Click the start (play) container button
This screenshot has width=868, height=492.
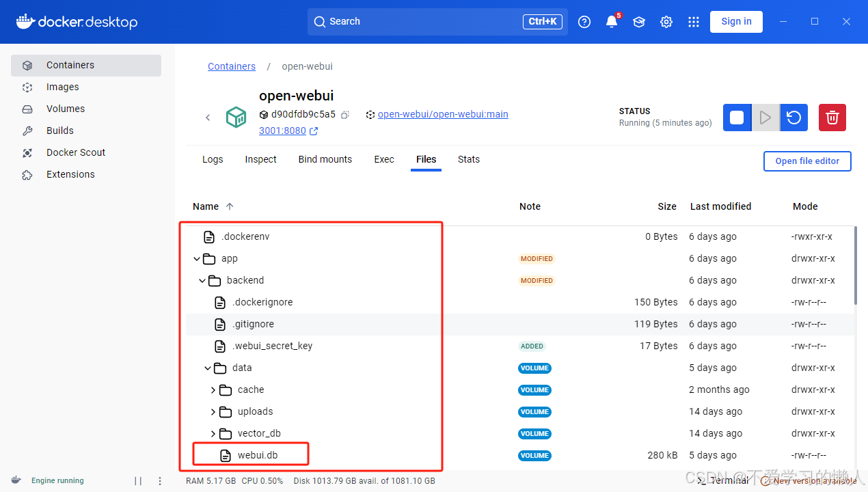[765, 118]
